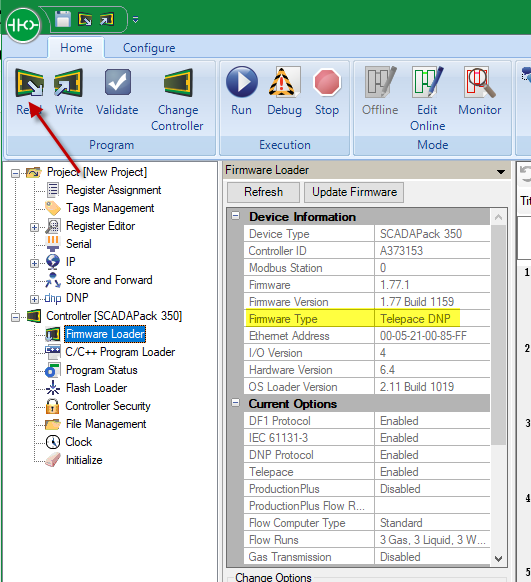Select Firmware Loader tree item

click(x=105, y=334)
